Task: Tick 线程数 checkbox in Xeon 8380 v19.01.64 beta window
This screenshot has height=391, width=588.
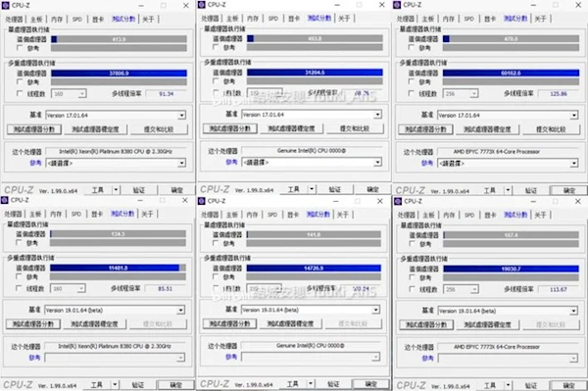Action: click(19, 288)
